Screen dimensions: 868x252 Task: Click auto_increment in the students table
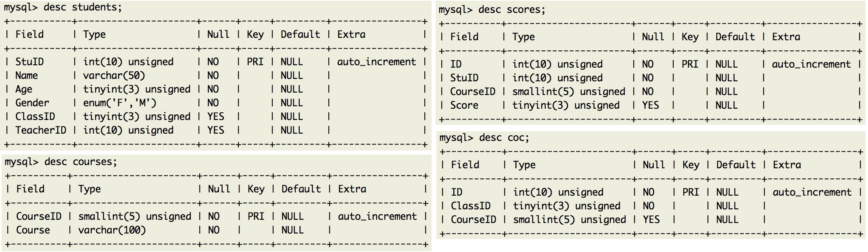(376, 62)
